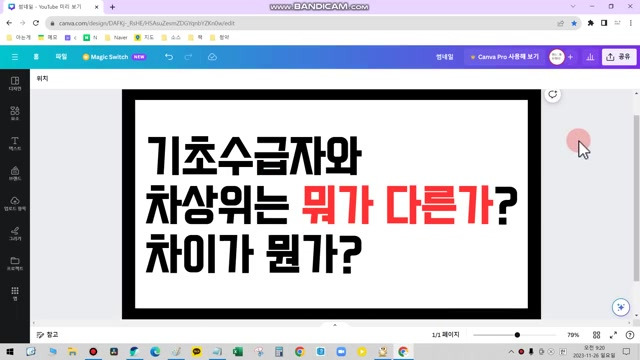Open the Text (텍스트) panel
The image size is (640, 360).
tap(15, 144)
